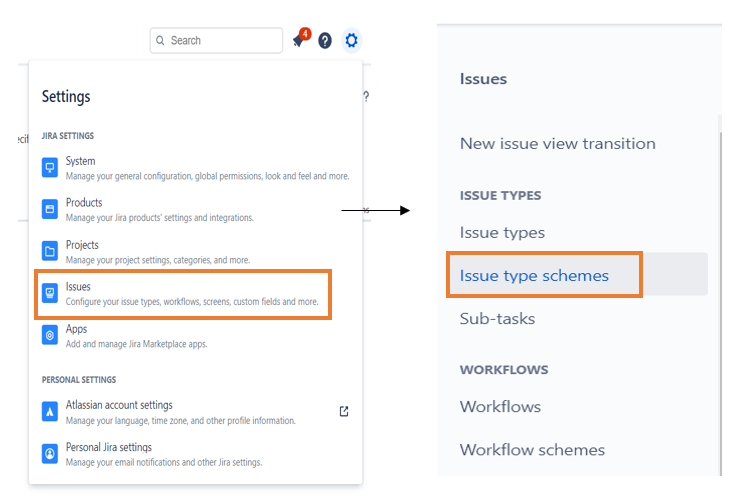Open the notifications bell with red badge

[x=301, y=39]
